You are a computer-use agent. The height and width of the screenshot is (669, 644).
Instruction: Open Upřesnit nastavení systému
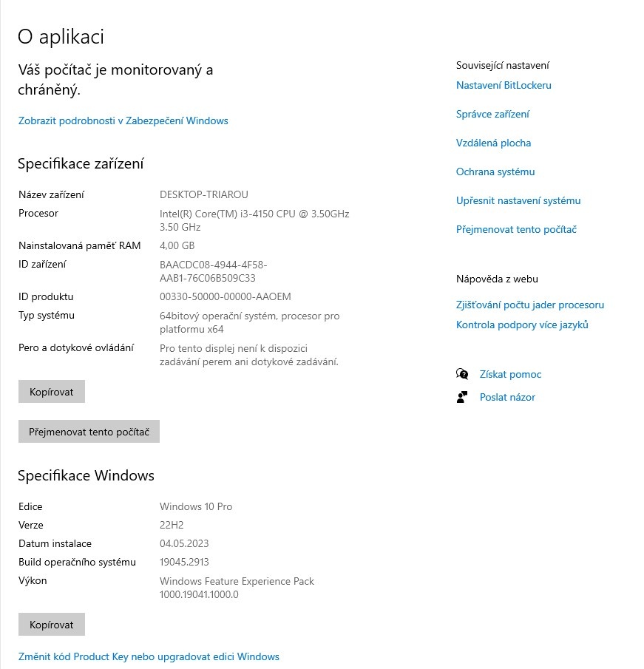tap(518, 200)
